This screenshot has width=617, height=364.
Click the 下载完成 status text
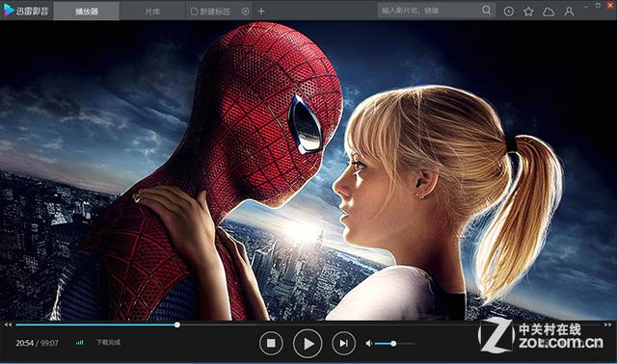pyautogui.click(x=109, y=343)
